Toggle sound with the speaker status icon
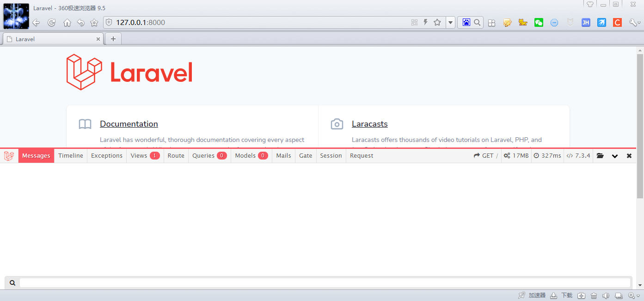This screenshot has height=301, width=644. (x=606, y=295)
